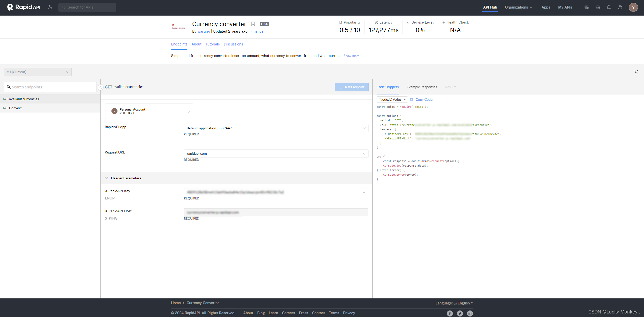Screen dimensions: 644x317
Task: Click the Y avatar in Personal Account
Action: [114, 111]
